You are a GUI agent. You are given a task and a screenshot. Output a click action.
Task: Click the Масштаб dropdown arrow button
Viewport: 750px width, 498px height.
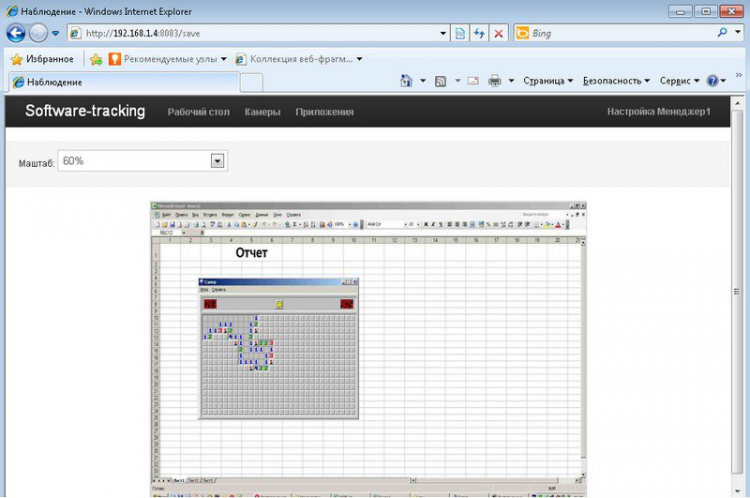point(218,161)
